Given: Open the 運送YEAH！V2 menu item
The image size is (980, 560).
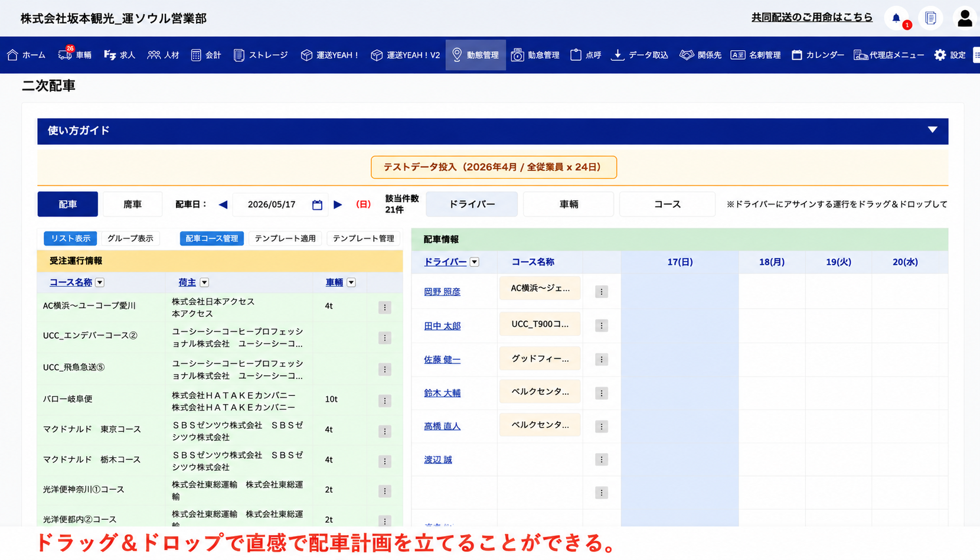Looking at the screenshot, I should (406, 55).
